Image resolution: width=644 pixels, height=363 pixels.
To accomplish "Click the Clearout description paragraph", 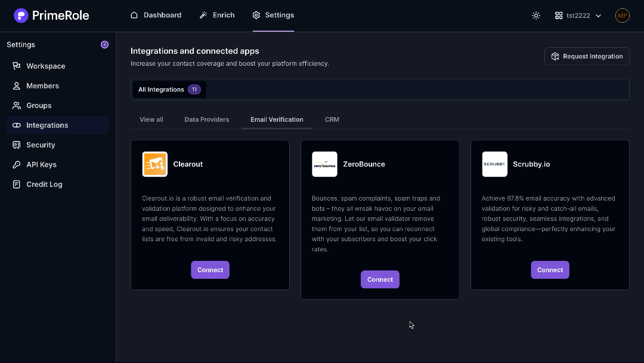I will click(209, 219).
